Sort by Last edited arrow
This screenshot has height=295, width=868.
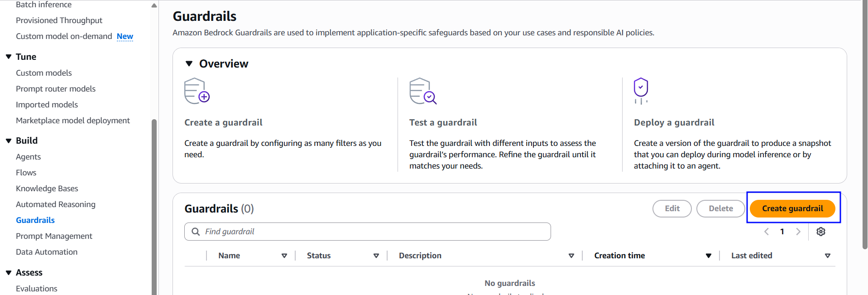828,256
